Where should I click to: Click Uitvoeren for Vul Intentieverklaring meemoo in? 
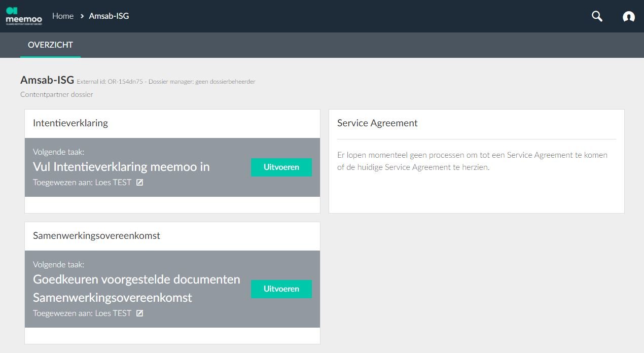coord(281,167)
